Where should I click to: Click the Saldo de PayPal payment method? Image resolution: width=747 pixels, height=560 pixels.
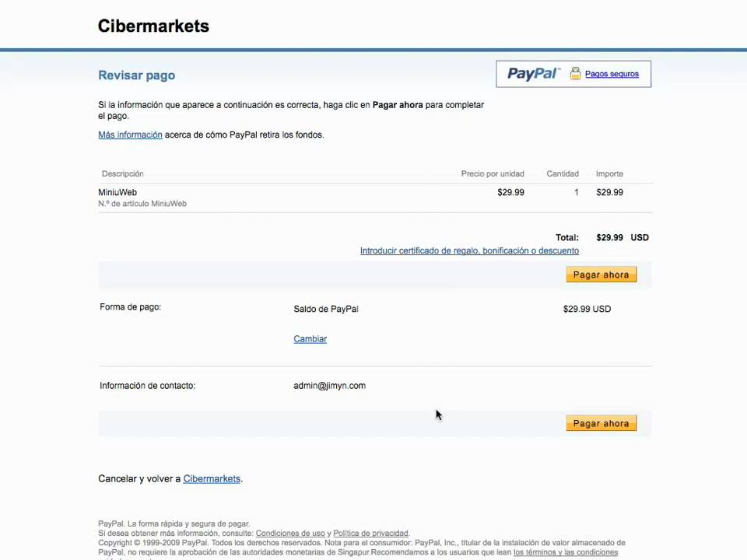click(x=326, y=309)
